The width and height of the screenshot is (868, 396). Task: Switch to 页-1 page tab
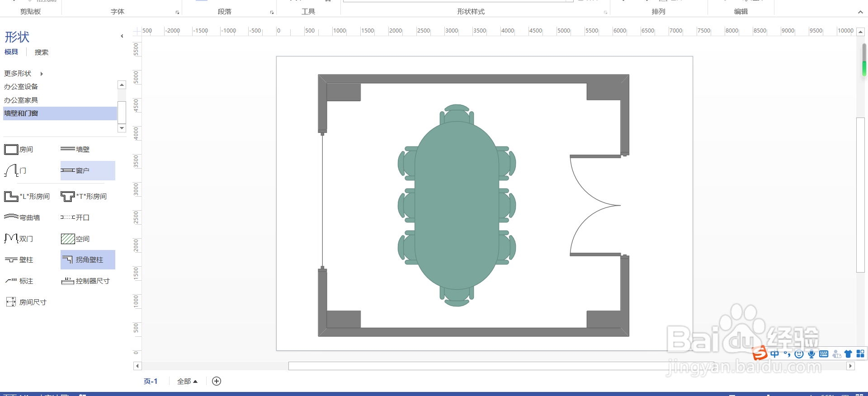(151, 381)
